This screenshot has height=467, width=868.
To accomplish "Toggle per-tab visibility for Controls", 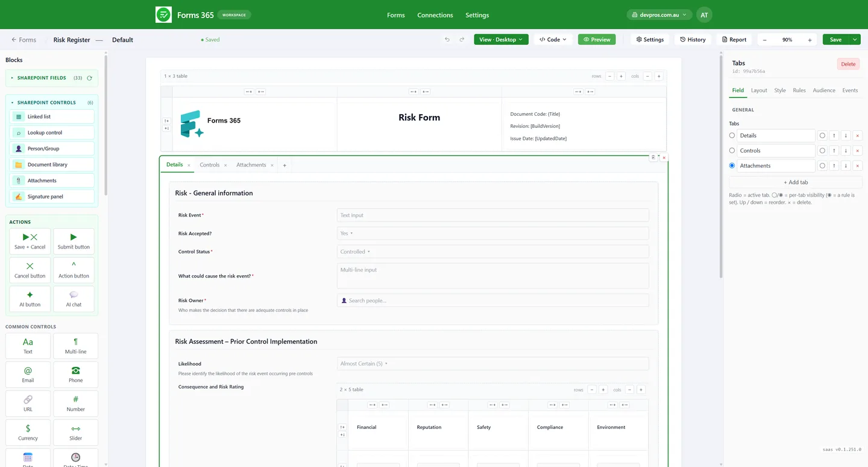I will coord(822,150).
